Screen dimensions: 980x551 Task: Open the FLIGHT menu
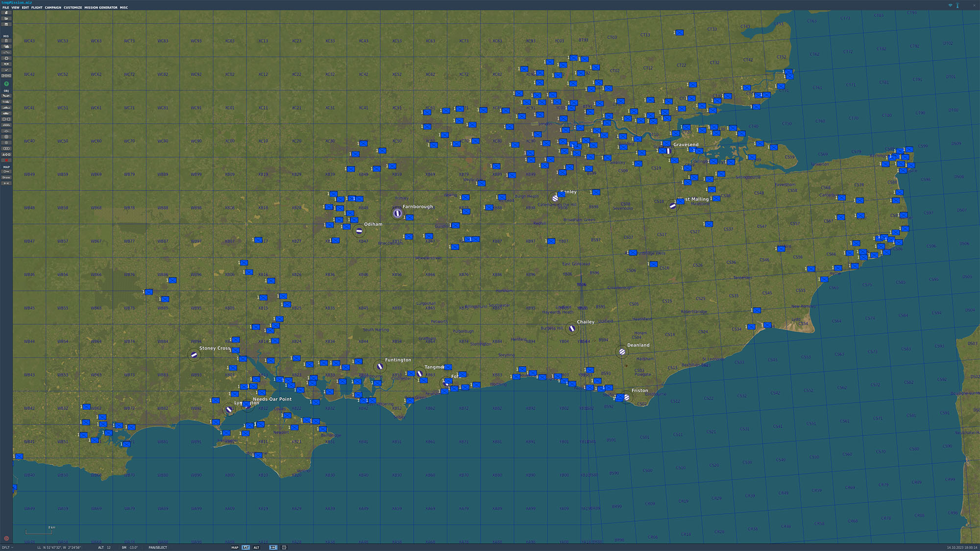[37, 7]
